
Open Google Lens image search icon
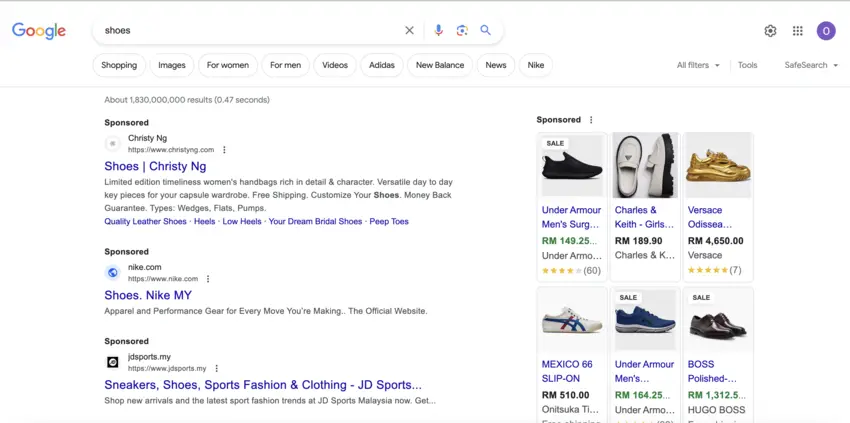click(462, 30)
